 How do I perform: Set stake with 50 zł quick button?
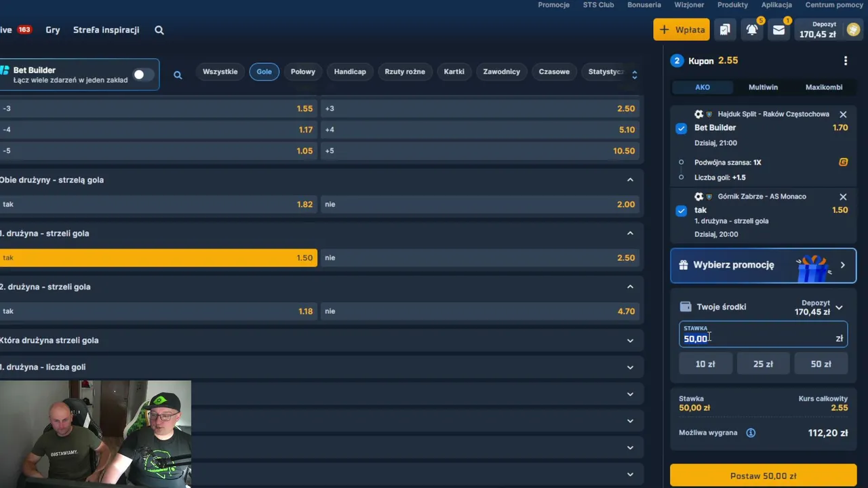[x=821, y=364]
